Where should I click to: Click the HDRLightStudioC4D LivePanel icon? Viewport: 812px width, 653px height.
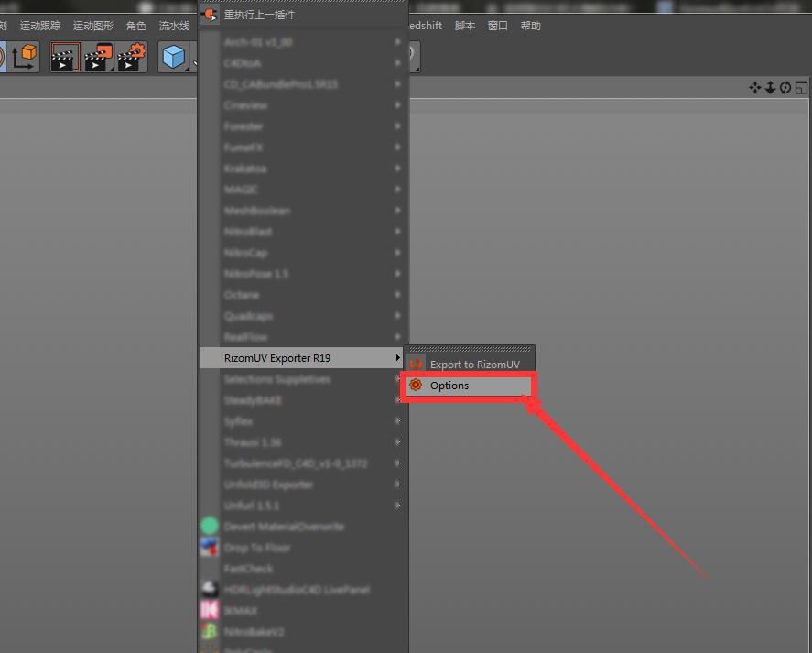(x=210, y=589)
